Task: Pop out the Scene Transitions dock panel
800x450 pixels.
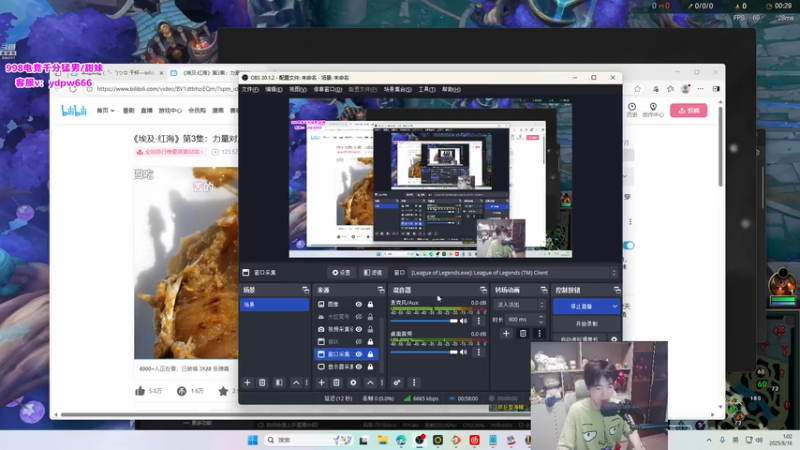Action: tap(544, 290)
